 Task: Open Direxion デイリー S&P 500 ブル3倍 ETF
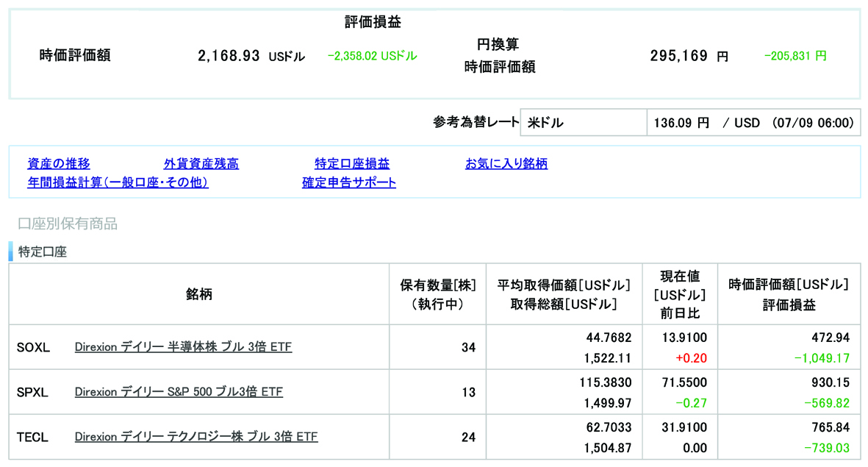tap(179, 392)
